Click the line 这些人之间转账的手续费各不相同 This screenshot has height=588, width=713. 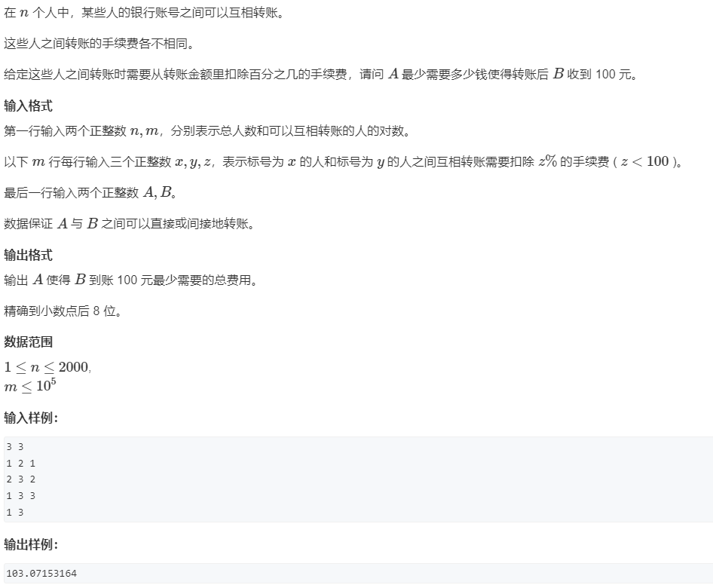[x=99, y=44]
